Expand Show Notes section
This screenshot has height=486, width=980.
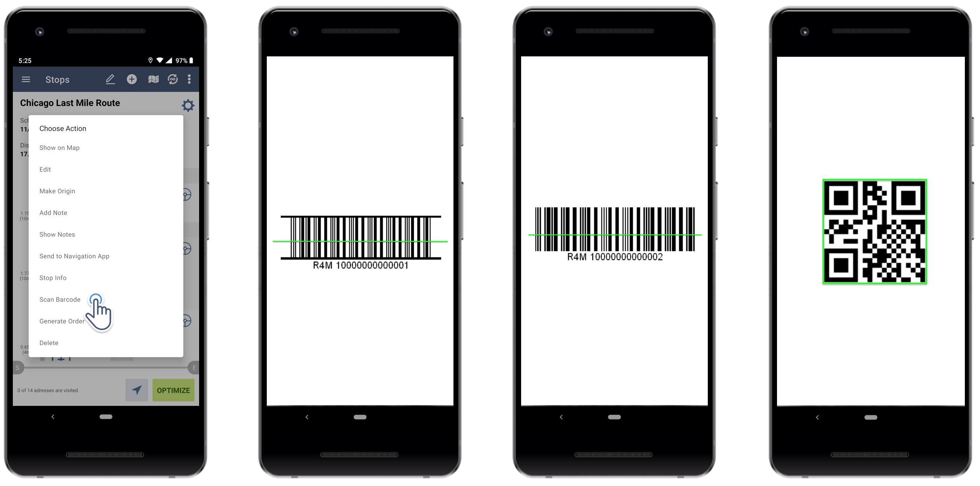coord(57,234)
